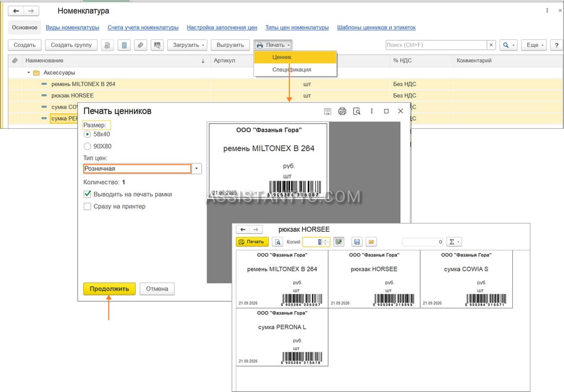This screenshot has width=564, height=392.
Task: Open attached files via toolbar paperclip button
Action: [x=140, y=45]
